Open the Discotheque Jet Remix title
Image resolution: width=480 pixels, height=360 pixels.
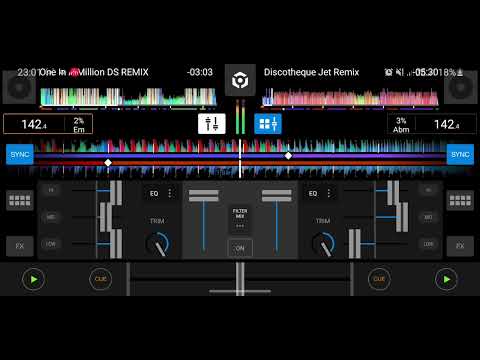point(311,72)
